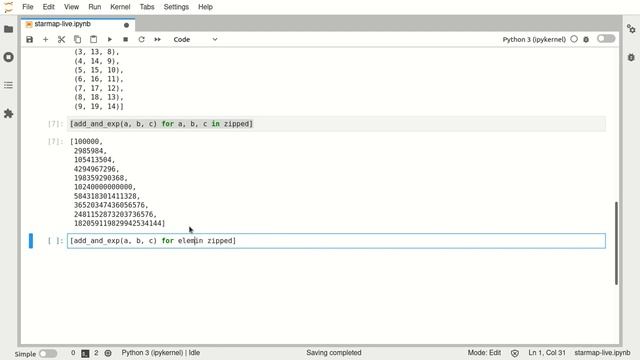Screen dimensions: 640x360
Task: Close starmap-live.ipynb tab via unsaved dot
Action: click(x=126, y=25)
